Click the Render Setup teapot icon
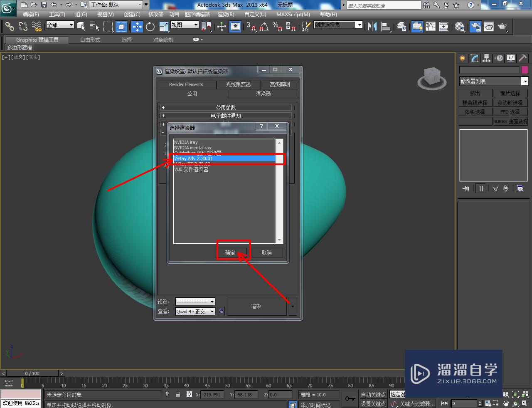Viewport: 532px width, 408px height. 475,27
